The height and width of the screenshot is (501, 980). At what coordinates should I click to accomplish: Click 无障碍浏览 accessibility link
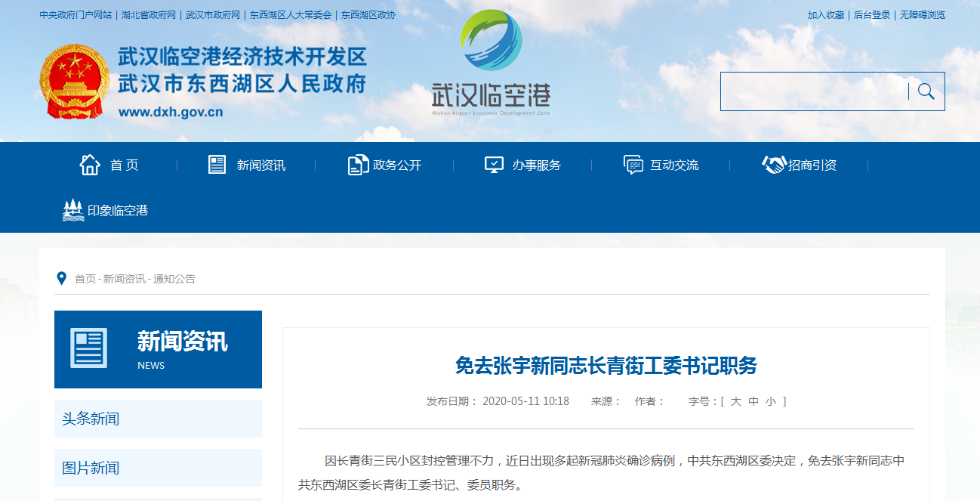click(922, 15)
